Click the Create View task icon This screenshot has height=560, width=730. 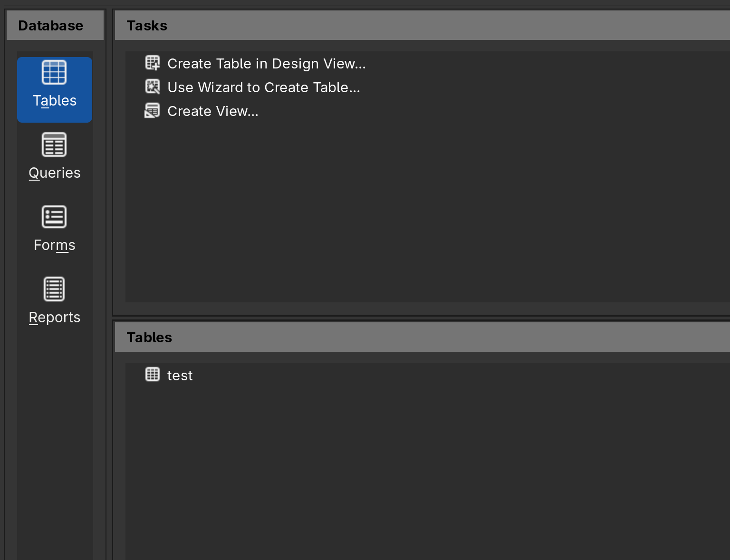point(153,111)
